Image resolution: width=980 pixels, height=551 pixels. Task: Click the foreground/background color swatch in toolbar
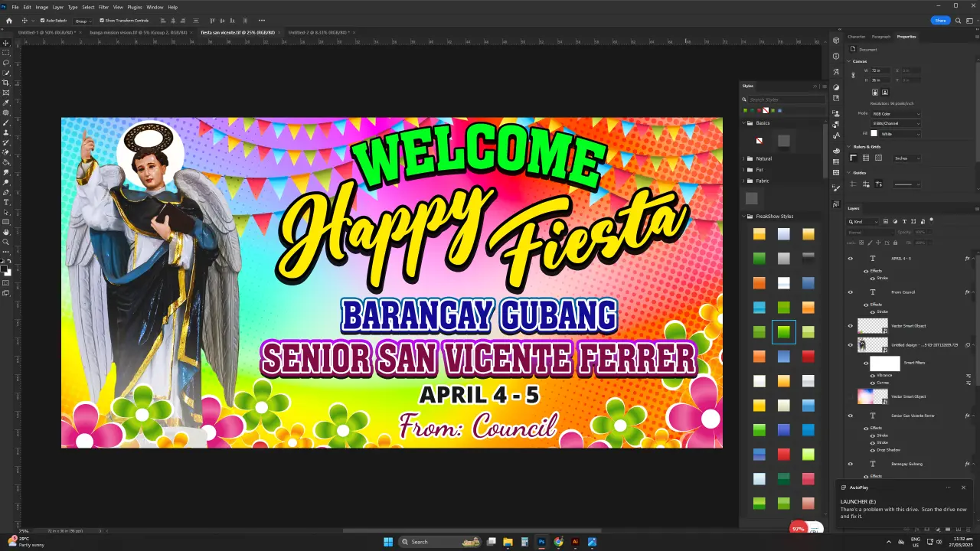[6, 270]
